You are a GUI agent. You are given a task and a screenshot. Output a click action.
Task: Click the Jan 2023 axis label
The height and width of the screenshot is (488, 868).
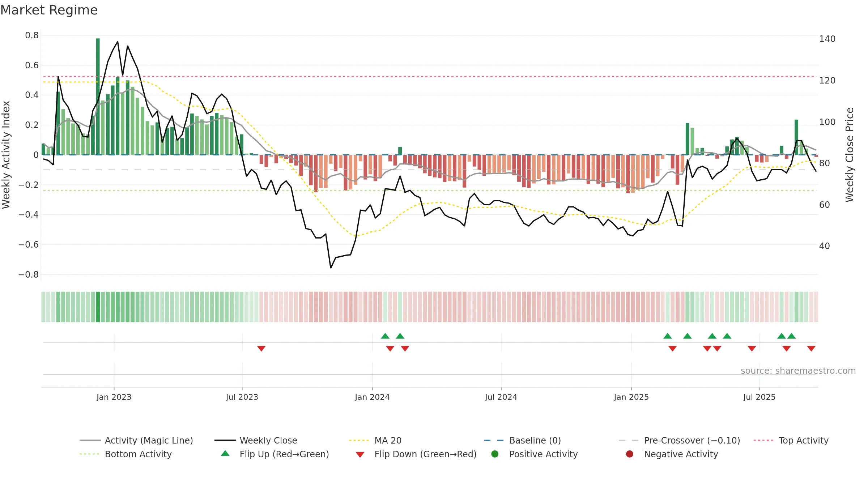point(114,397)
